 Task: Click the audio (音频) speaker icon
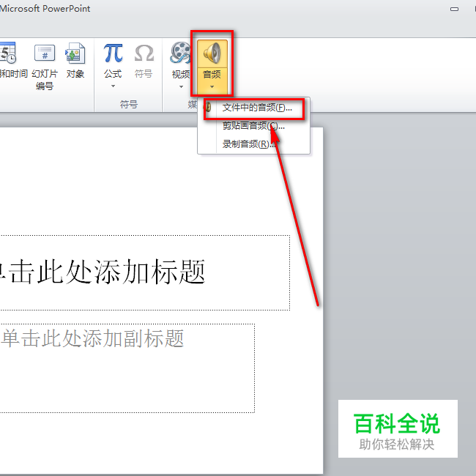(x=212, y=53)
